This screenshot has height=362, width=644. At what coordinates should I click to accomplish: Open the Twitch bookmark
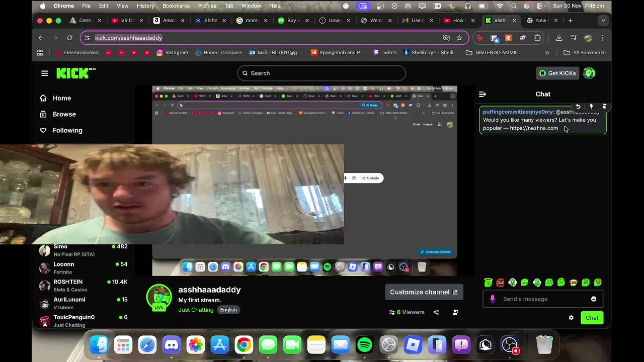pos(385,52)
